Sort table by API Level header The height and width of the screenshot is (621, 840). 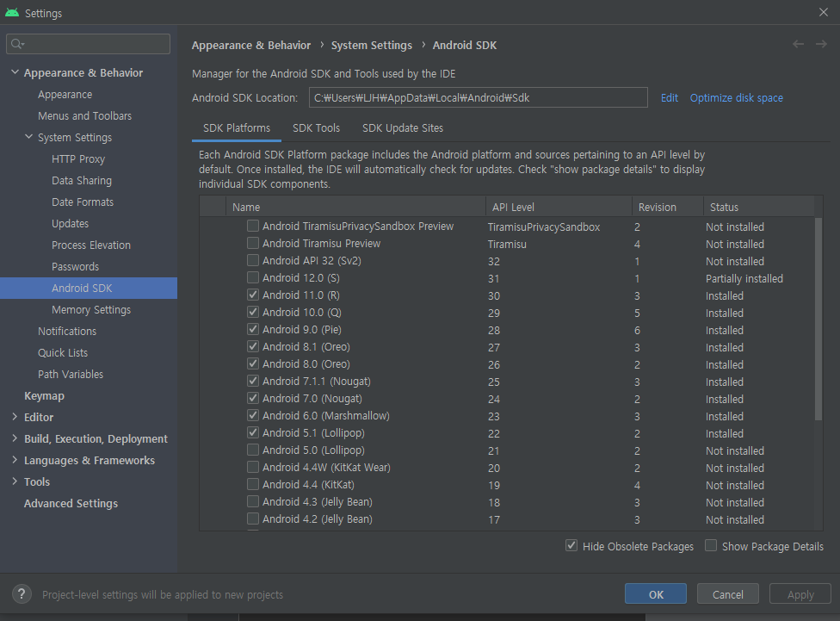(559, 207)
